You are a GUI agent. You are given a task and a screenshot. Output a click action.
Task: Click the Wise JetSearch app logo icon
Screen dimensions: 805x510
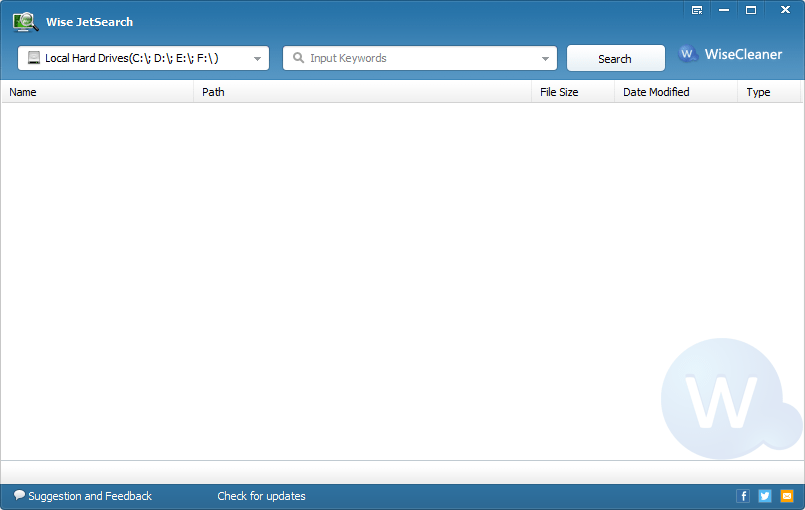[x=25, y=21]
